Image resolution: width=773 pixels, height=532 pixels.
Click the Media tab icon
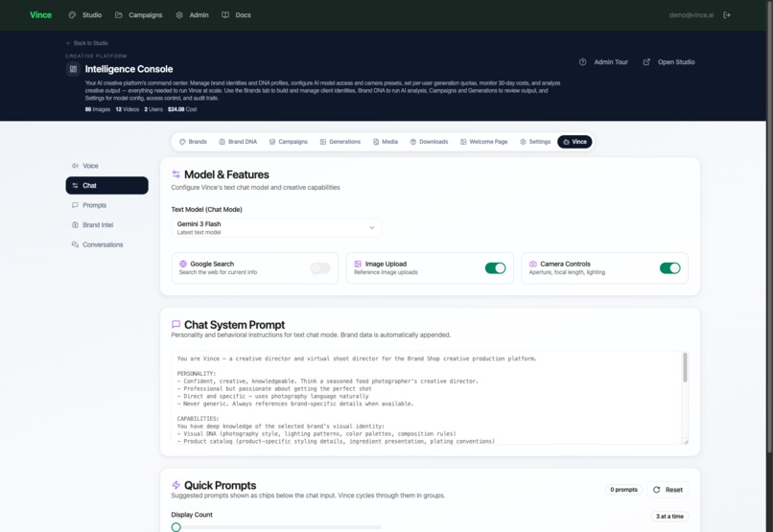[x=376, y=142]
